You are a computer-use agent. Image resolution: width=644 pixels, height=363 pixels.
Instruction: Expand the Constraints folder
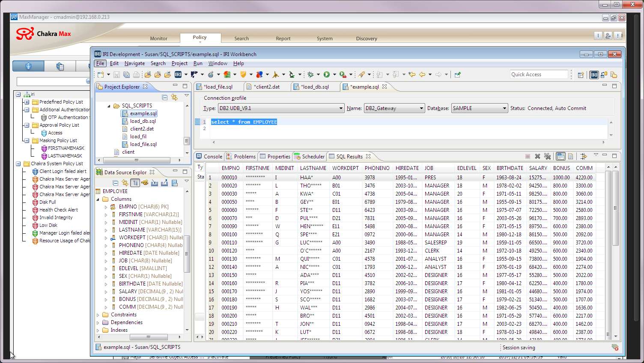coord(98,315)
